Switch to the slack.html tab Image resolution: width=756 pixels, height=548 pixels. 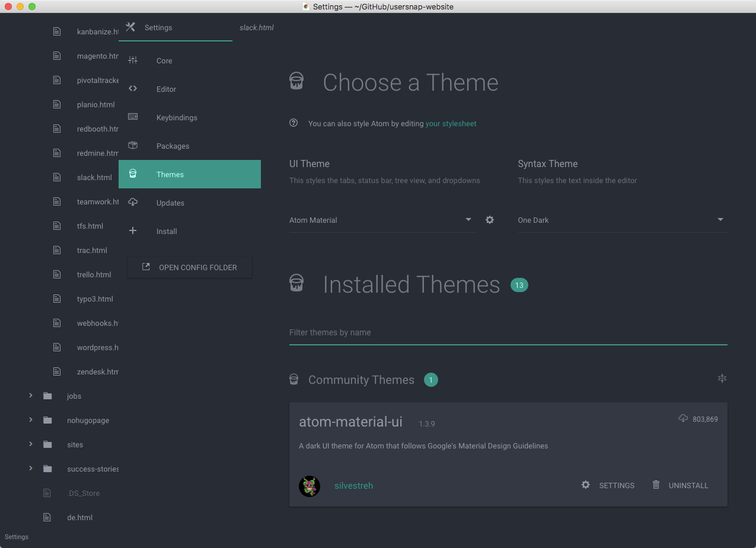point(256,27)
